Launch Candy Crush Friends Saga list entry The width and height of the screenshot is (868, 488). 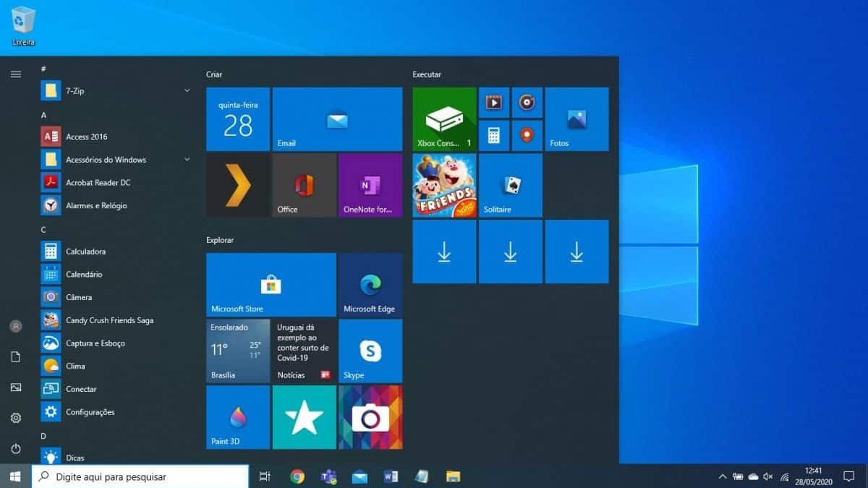point(116,320)
